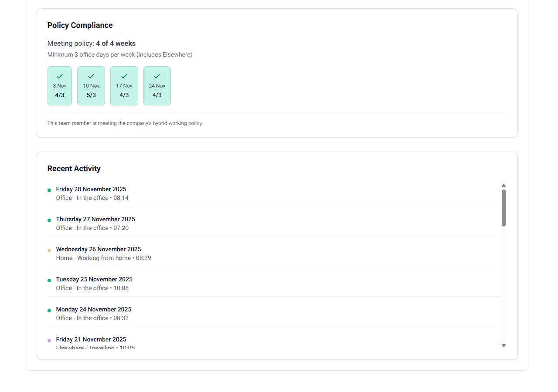This screenshot has width=558, height=392.
Task: Click the scrollbar up arrow in Recent Activity
Action: click(504, 185)
